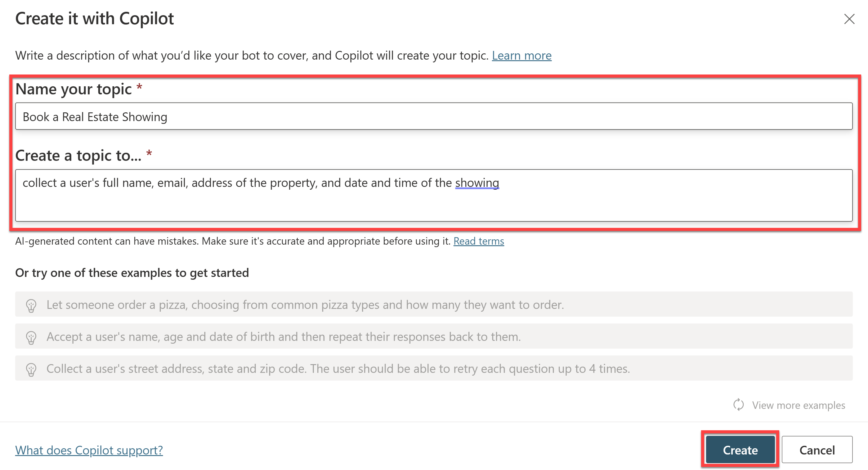Click the lightbulb icon beside pizza example
Screen dimensions: 868x470
pyautogui.click(x=31, y=305)
